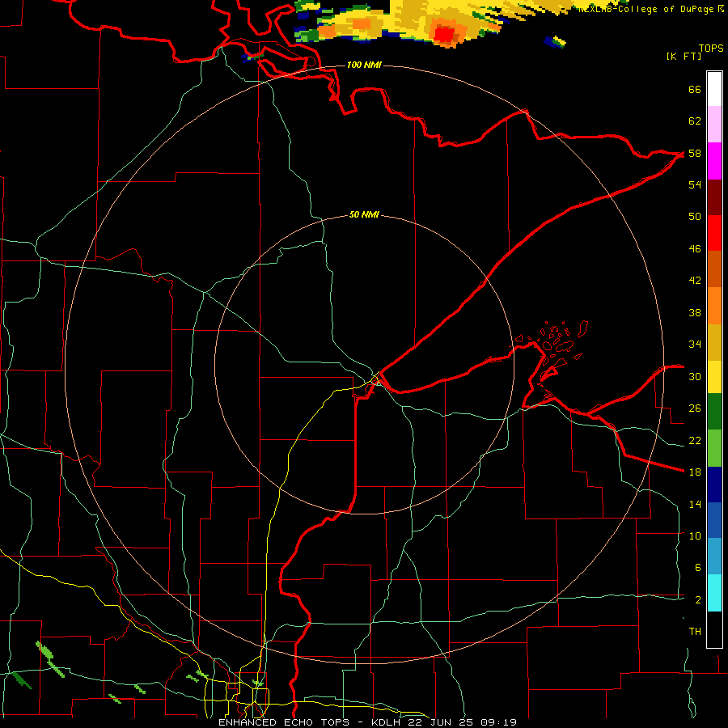This screenshot has height=728, width=728.
Task: Click the '50' legend value
Action: click(695, 217)
